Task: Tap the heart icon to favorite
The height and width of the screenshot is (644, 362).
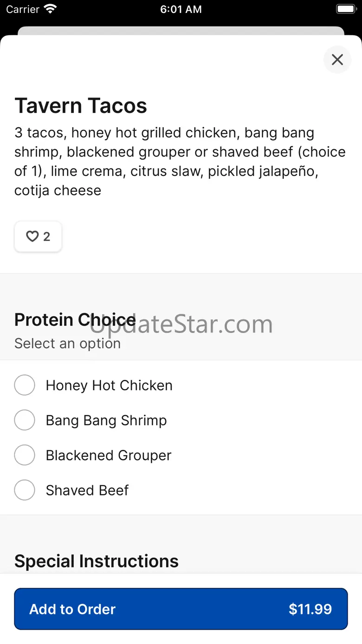Action: 32,237
